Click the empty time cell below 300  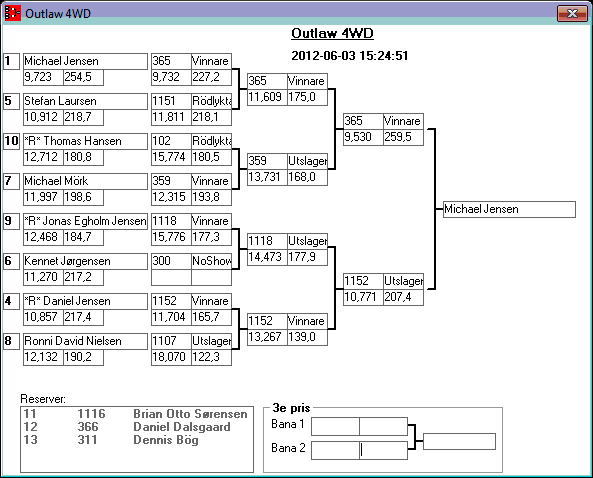tap(171, 277)
